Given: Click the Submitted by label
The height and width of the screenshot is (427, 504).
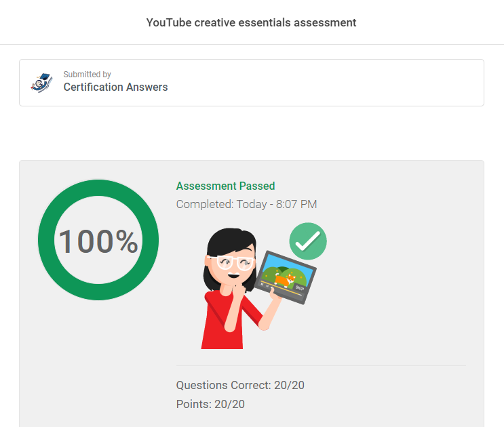Looking at the screenshot, I should point(87,74).
